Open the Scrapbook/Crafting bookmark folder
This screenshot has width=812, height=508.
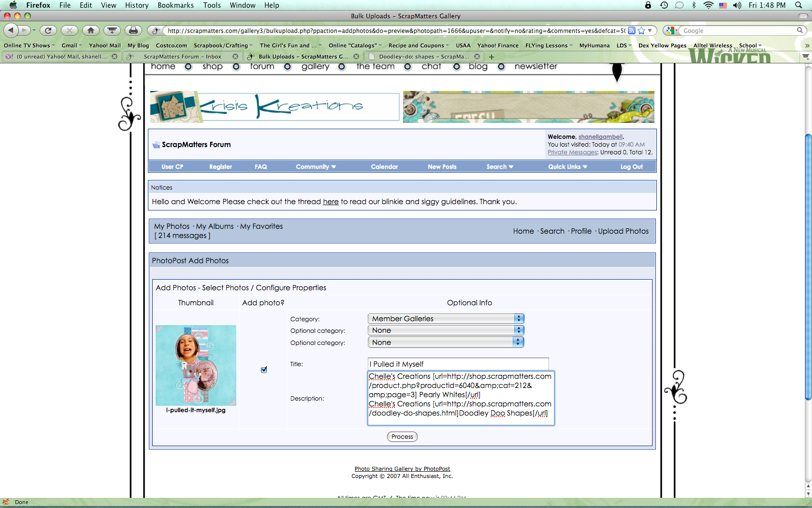[x=223, y=45]
